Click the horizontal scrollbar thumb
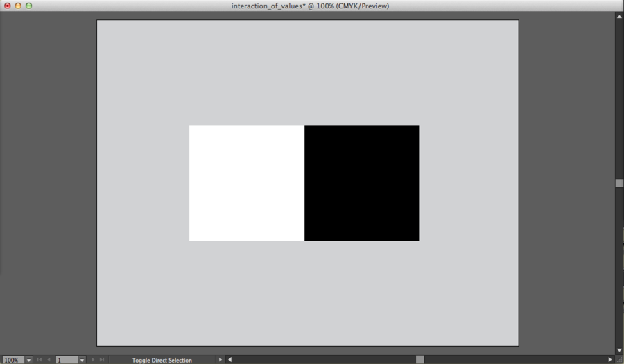Image resolution: width=624 pixels, height=364 pixels. [x=419, y=360]
